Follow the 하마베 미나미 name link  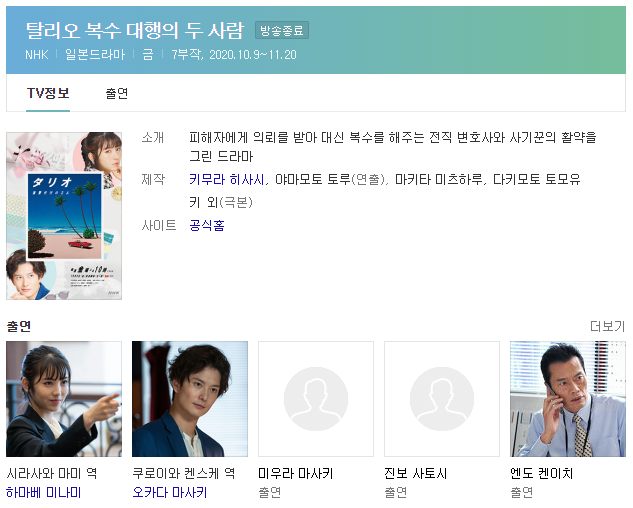point(44,492)
